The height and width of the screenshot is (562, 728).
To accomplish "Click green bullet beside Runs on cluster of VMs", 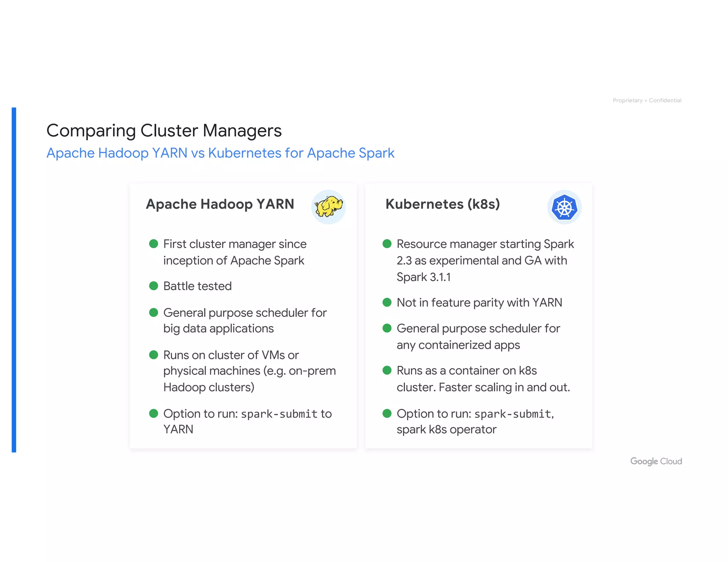I will (x=154, y=355).
